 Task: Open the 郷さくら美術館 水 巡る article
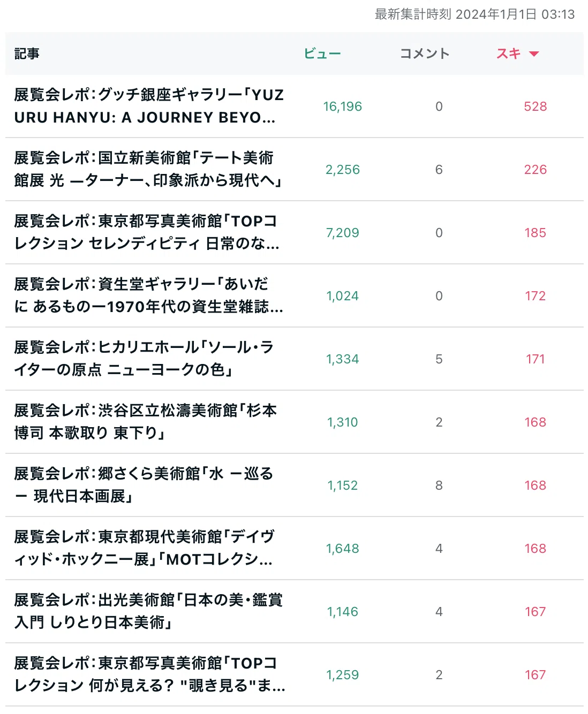144,485
